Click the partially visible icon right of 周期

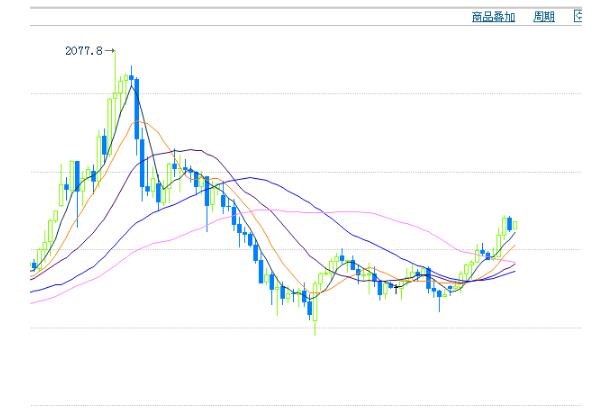tap(577, 17)
